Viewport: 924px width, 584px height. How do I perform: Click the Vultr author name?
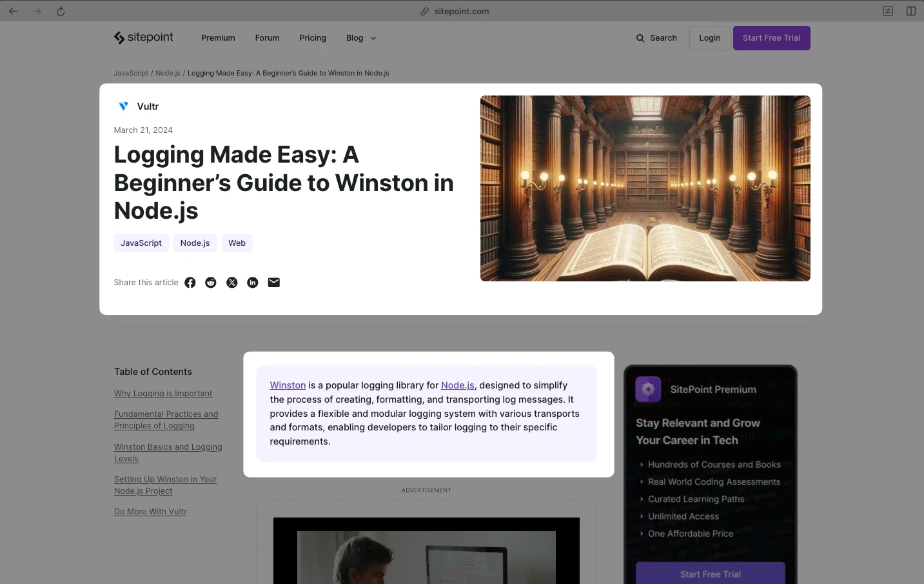click(148, 106)
